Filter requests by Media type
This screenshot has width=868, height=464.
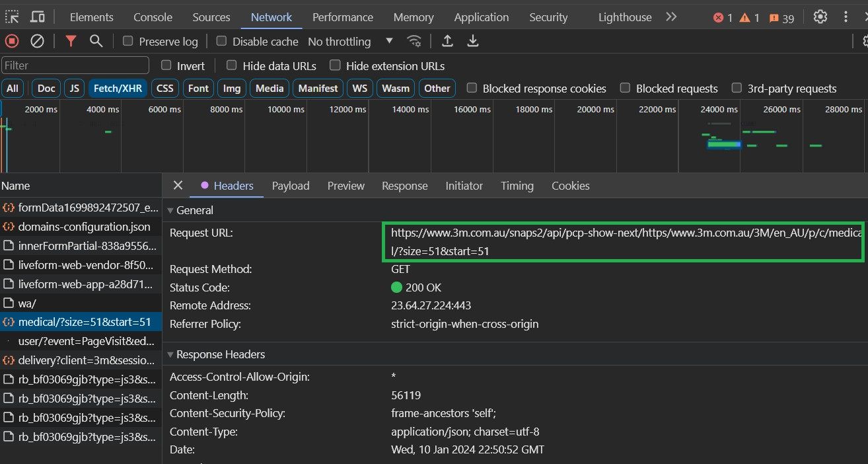270,88
